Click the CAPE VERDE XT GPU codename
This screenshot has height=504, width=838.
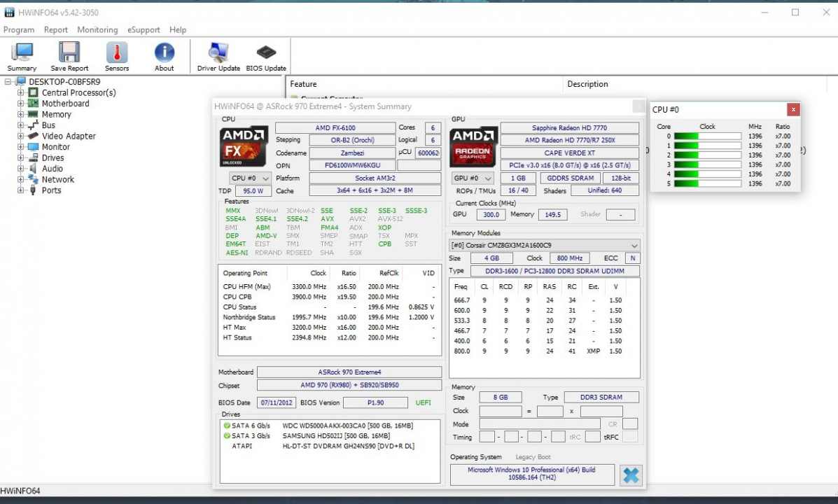(569, 153)
